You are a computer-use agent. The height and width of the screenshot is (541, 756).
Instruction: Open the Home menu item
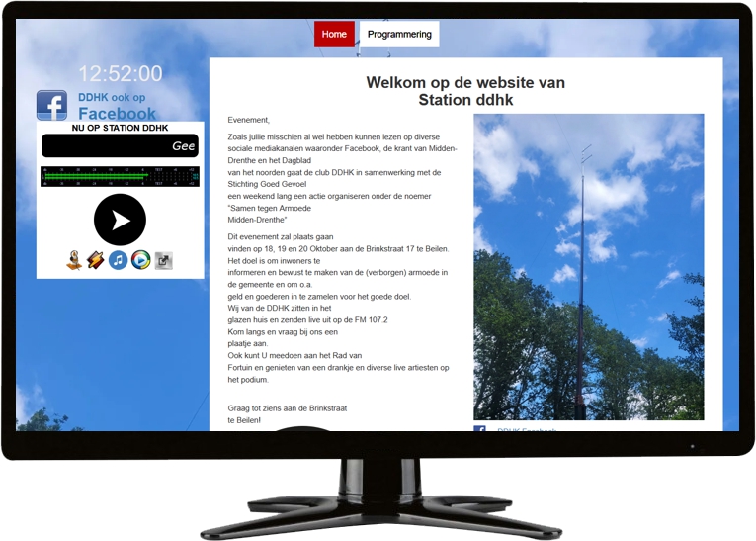point(334,35)
